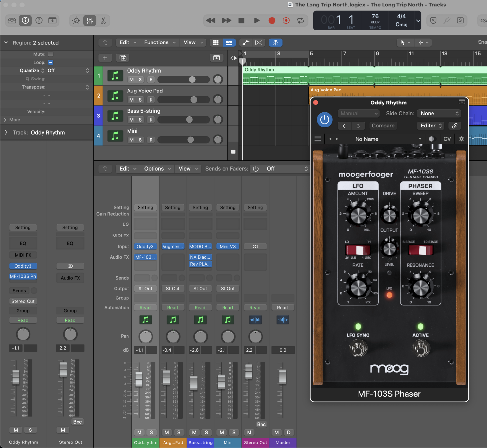This screenshot has width=487, height=448.
Task: Click the Oddity3 instrument slot in mixer
Action: tap(145, 247)
